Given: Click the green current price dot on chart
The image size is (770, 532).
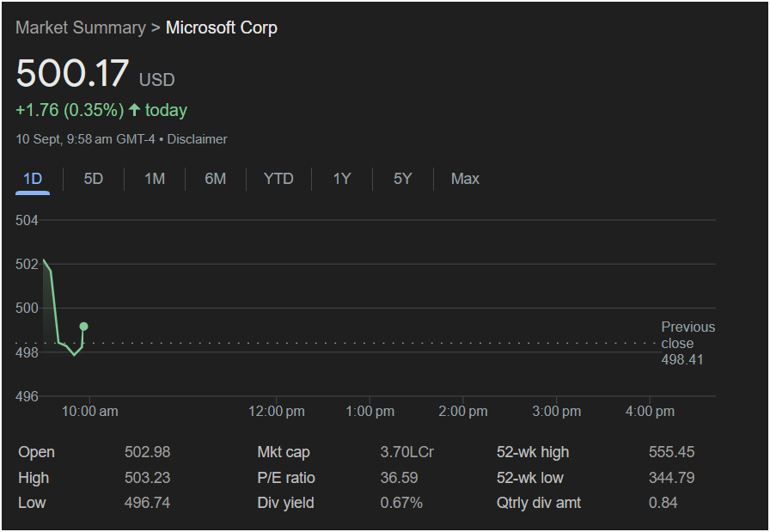Looking at the screenshot, I should 84,327.
